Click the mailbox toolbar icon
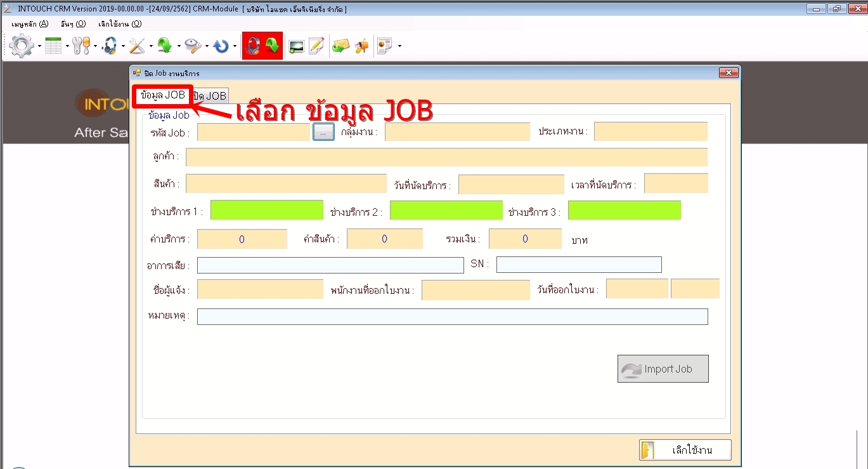 pos(361,46)
